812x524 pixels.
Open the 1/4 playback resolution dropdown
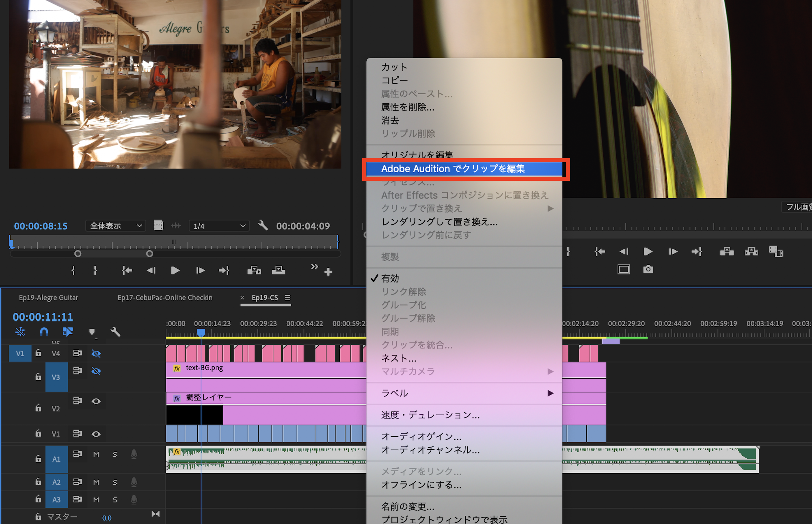(219, 226)
